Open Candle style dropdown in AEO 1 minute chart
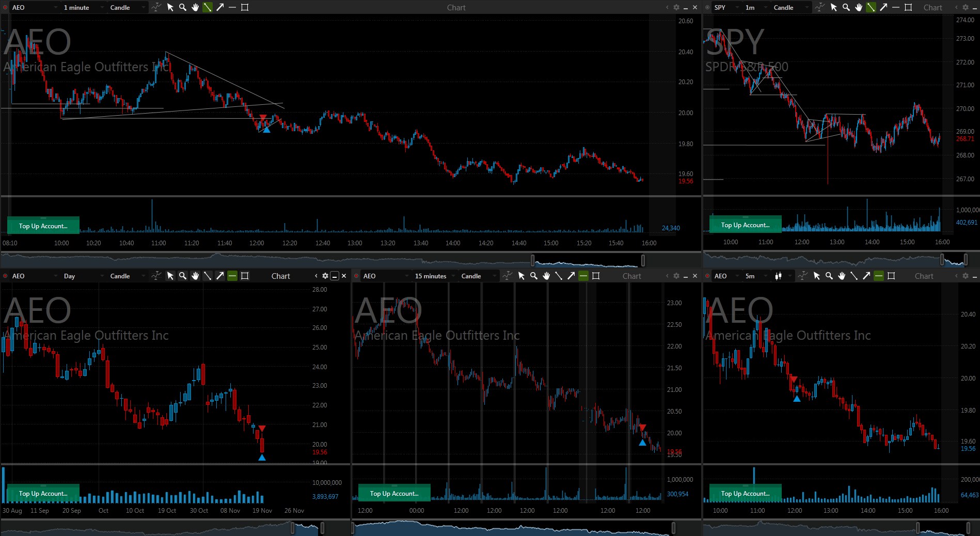This screenshot has width=980, height=536. tap(128, 7)
